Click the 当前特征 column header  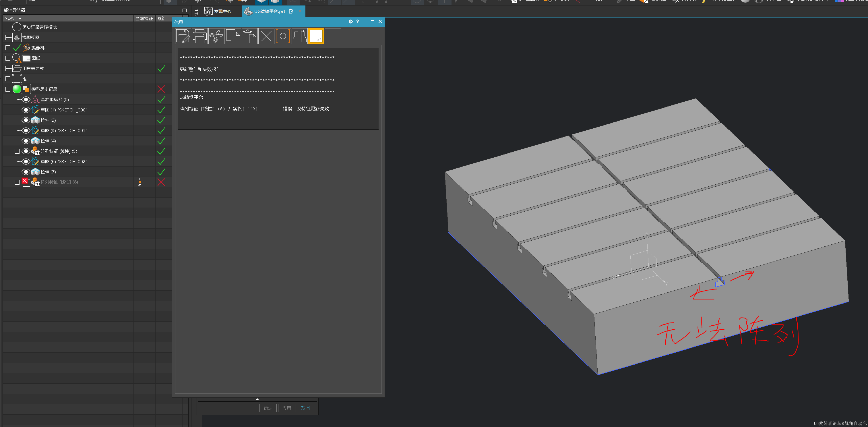pyautogui.click(x=144, y=19)
